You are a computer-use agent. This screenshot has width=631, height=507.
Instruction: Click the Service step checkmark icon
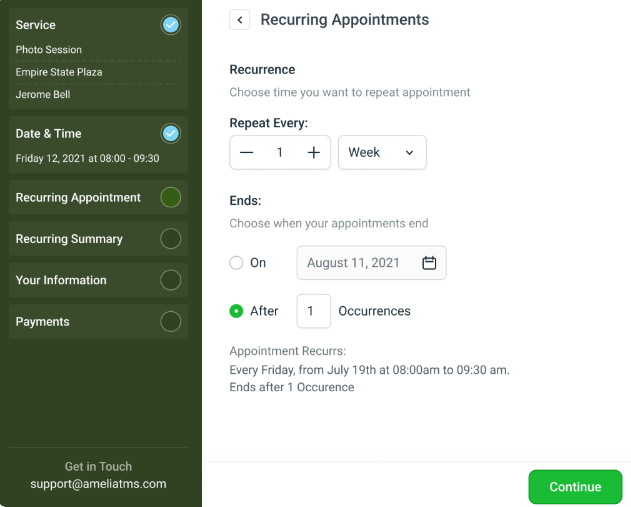[171, 25]
